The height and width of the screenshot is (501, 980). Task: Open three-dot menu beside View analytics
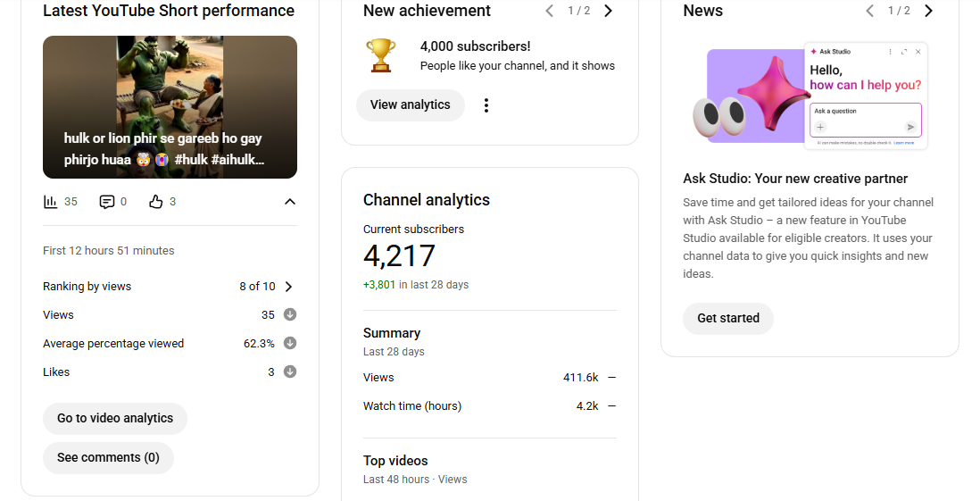click(x=486, y=105)
